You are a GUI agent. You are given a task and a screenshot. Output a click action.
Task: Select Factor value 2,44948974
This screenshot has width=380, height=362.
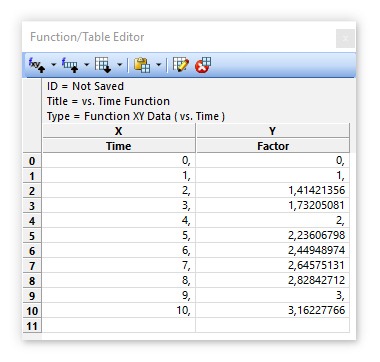[x=273, y=250]
